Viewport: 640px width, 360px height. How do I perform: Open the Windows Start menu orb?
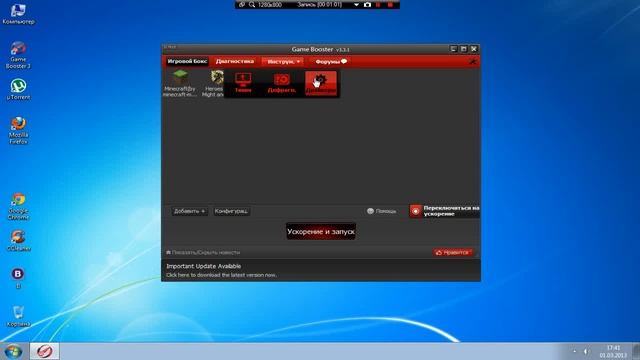coord(13,351)
